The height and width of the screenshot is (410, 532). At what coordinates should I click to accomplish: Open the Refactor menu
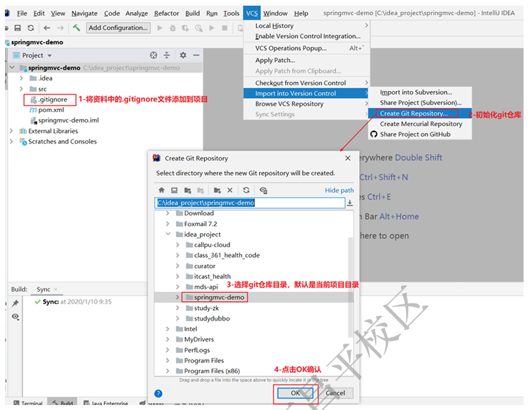tap(166, 13)
